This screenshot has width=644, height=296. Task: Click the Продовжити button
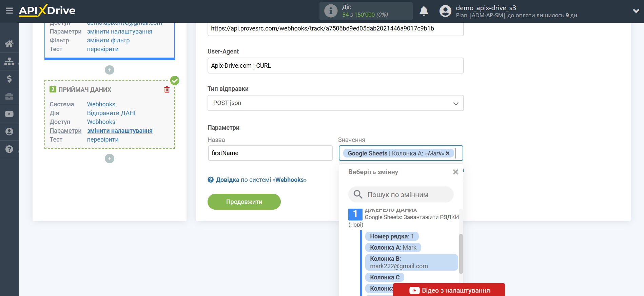pos(244,202)
